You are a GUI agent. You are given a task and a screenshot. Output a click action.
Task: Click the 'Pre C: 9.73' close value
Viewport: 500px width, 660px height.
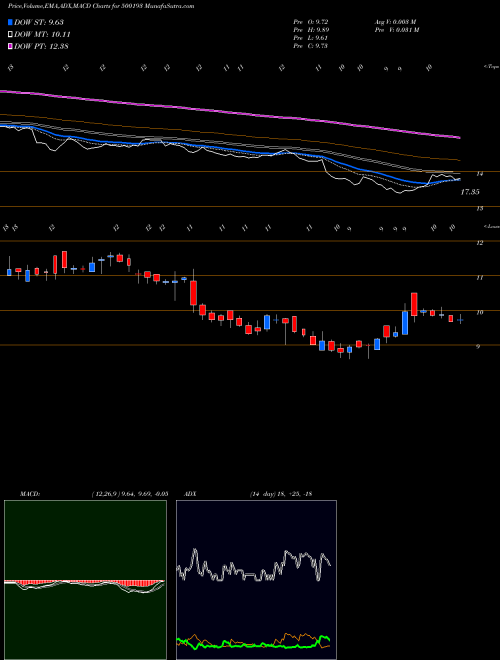click(311, 46)
